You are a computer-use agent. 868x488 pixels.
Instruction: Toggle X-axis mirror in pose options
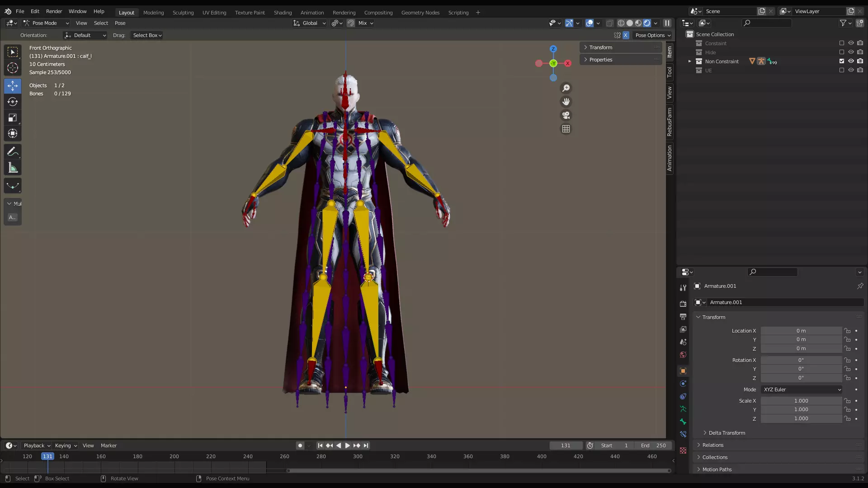[626, 35]
